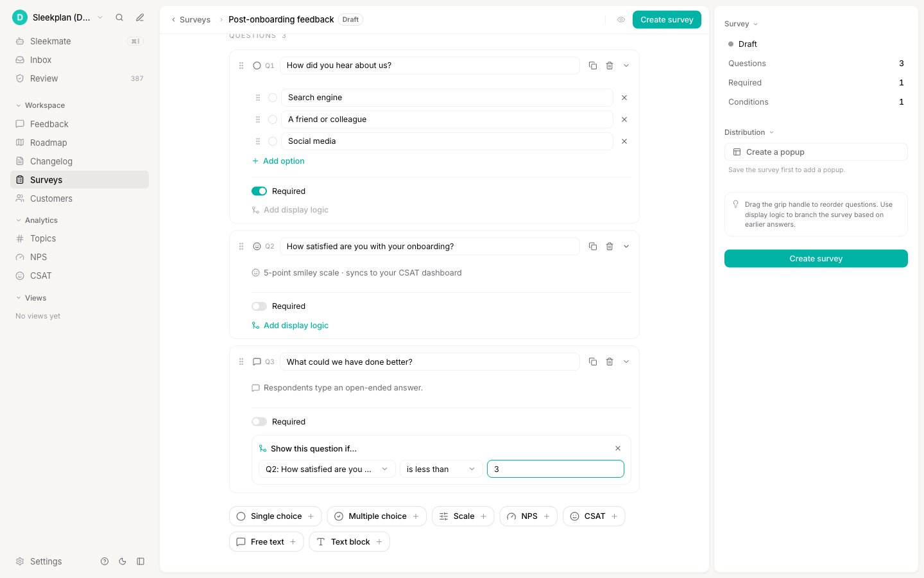Grab the Q2 question drag handle
924x578 pixels.
coord(241,247)
